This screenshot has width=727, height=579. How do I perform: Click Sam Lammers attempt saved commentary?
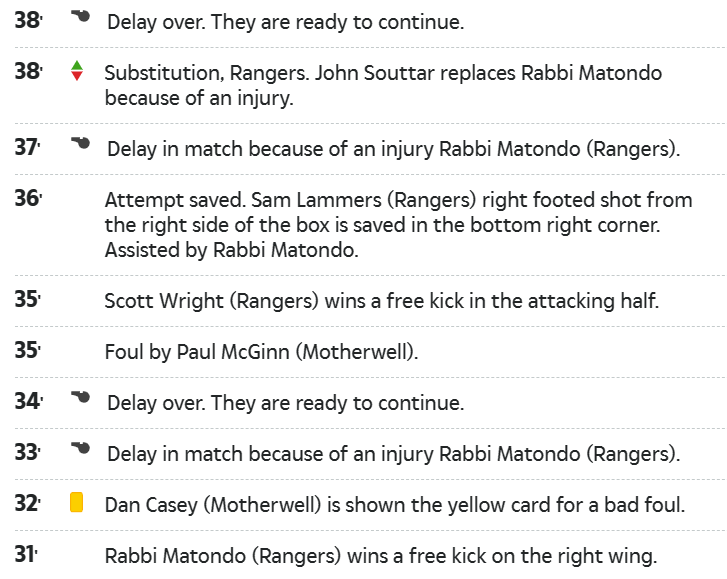tap(398, 225)
